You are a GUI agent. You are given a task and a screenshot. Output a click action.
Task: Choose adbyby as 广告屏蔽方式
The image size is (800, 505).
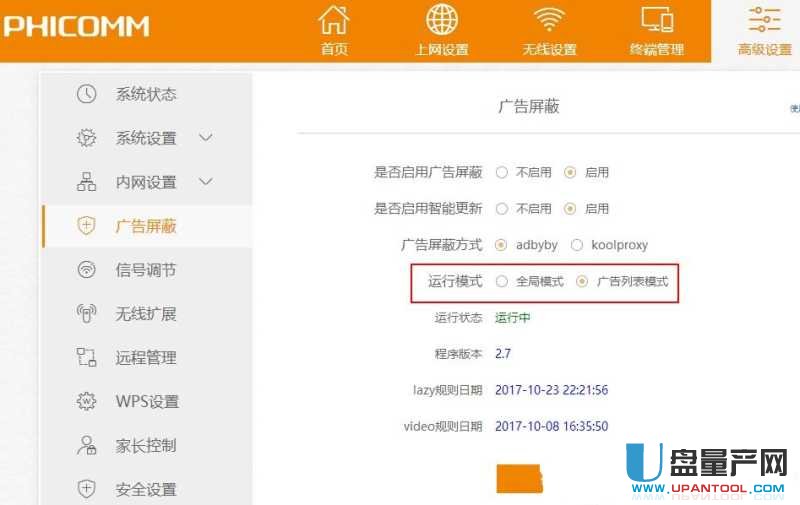pos(501,245)
